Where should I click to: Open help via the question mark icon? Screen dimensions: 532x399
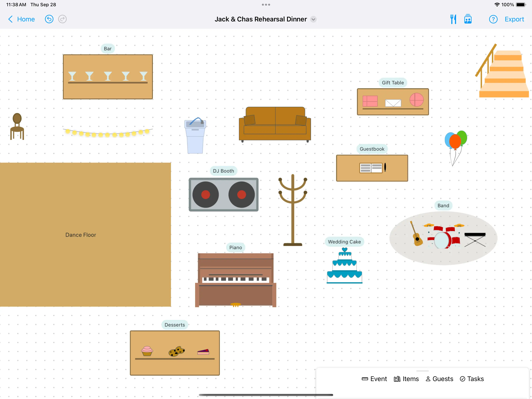pyautogui.click(x=493, y=19)
